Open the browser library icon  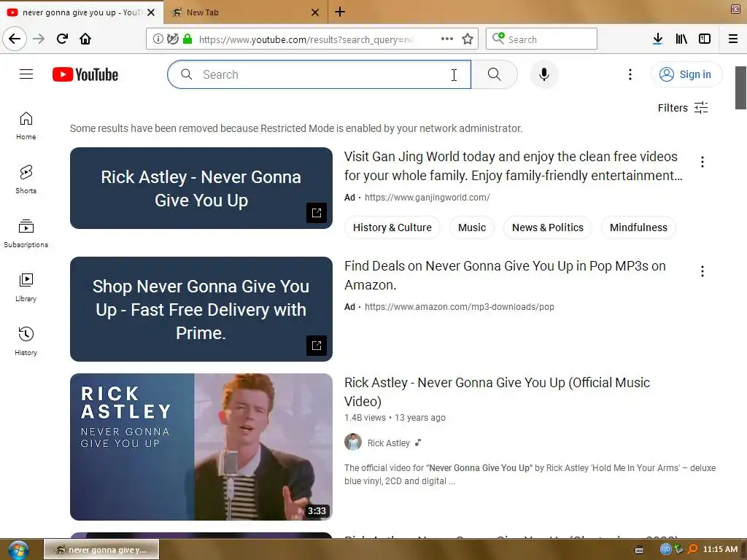(681, 39)
